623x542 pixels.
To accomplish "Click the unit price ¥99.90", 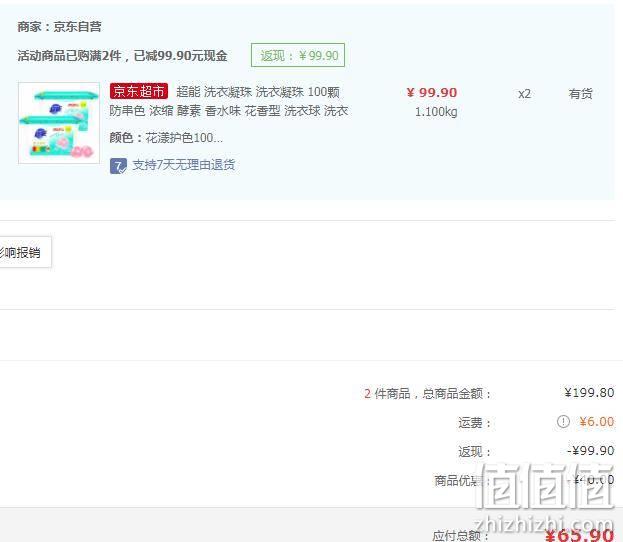I will tap(432, 93).
